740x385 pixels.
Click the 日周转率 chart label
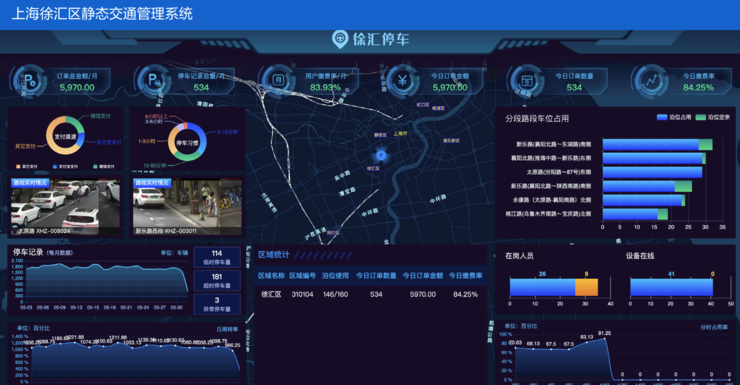coord(227,329)
